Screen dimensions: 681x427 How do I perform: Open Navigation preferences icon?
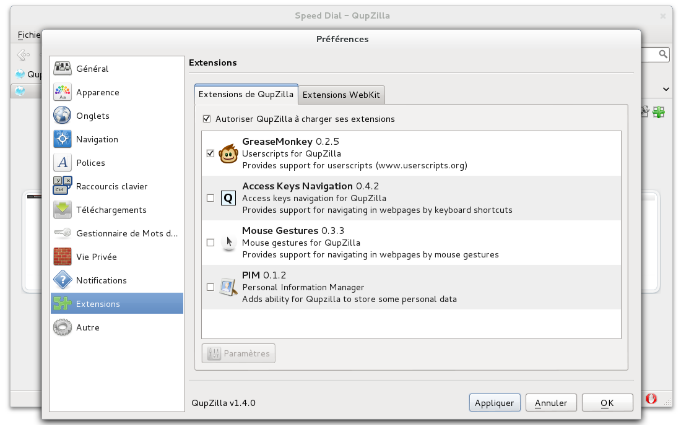(63, 139)
